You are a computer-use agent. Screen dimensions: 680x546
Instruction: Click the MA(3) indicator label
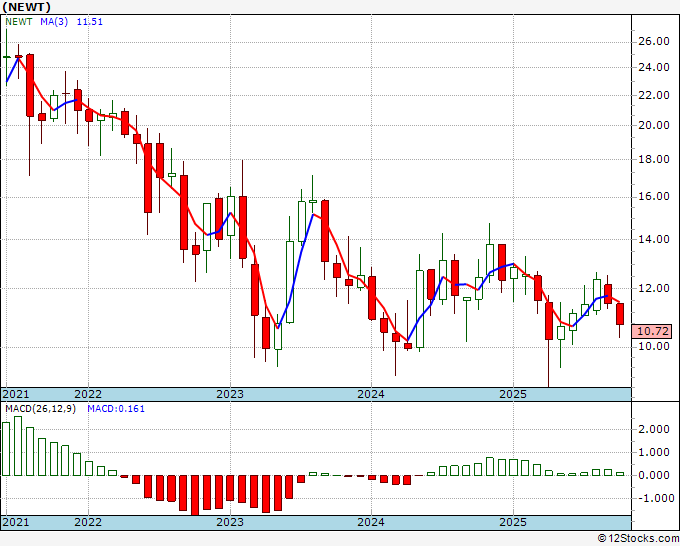coord(54,22)
